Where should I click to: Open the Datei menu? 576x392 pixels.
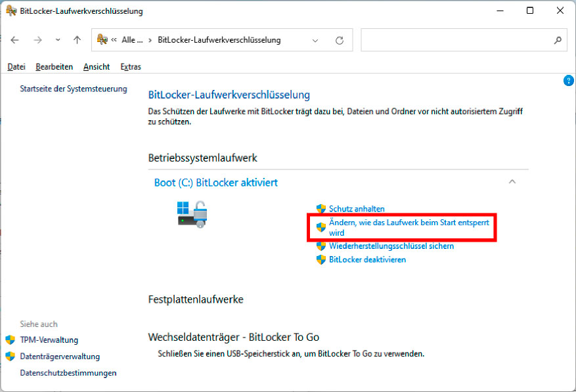[x=16, y=66]
